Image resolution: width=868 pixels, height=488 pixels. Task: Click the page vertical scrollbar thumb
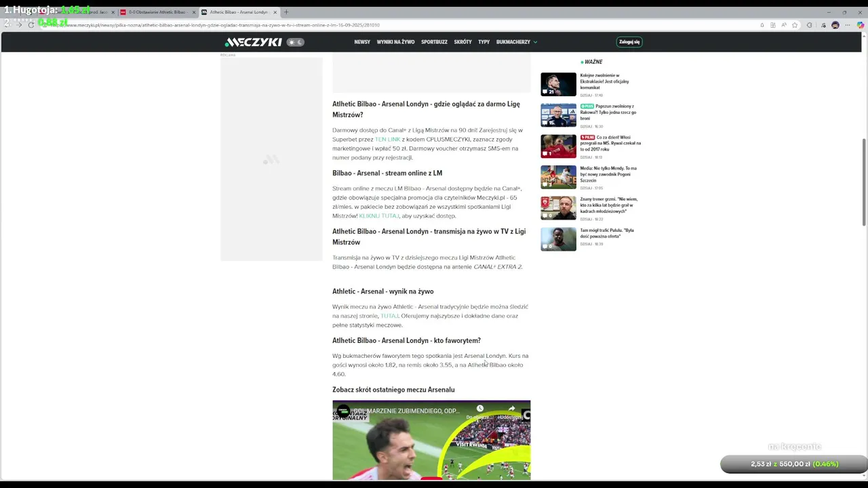864,182
